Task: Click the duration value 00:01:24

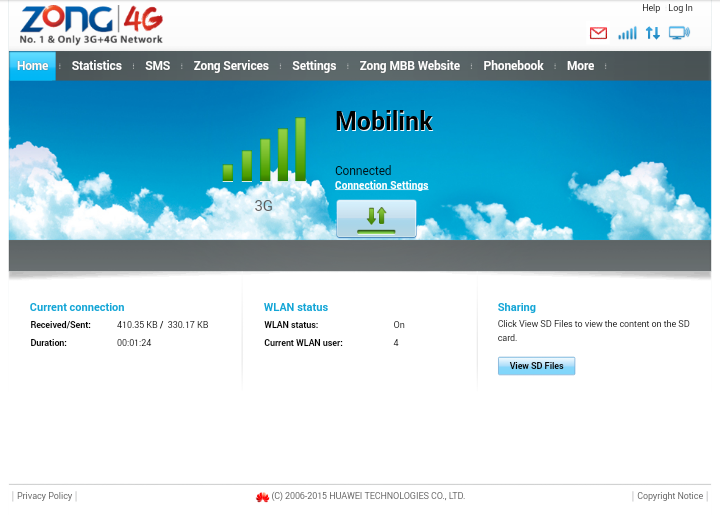Action: tap(134, 342)
